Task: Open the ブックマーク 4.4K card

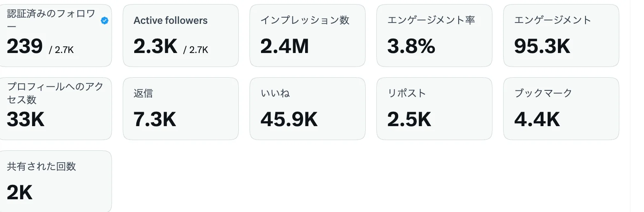Action: (561, 108)
